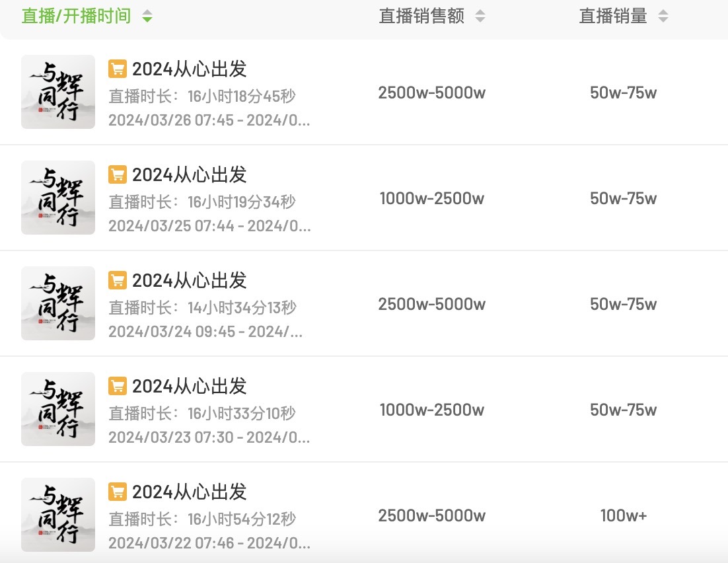Sort by 直播销售额 arrow icon
Image resolution: width=728 pixels, height=563 pixels.
click(x=480, y=17)
